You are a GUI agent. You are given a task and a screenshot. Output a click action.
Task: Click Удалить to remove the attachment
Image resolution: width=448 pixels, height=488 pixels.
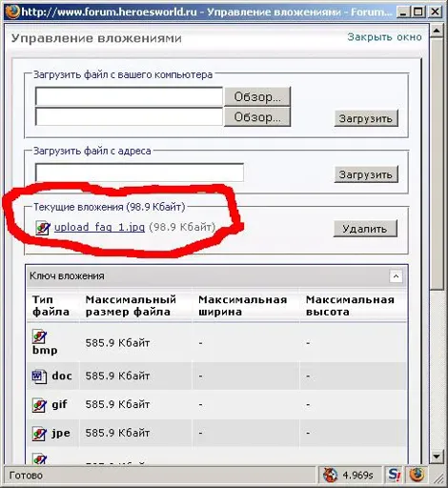365,229
